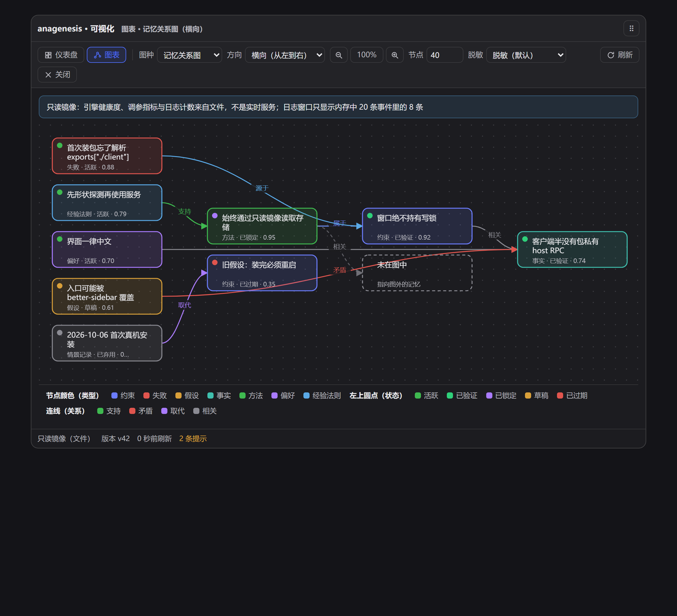677x616 pixels.
Task: Open the 图种 记忆关系图 dropdown
Action: [x=190, y=55]
